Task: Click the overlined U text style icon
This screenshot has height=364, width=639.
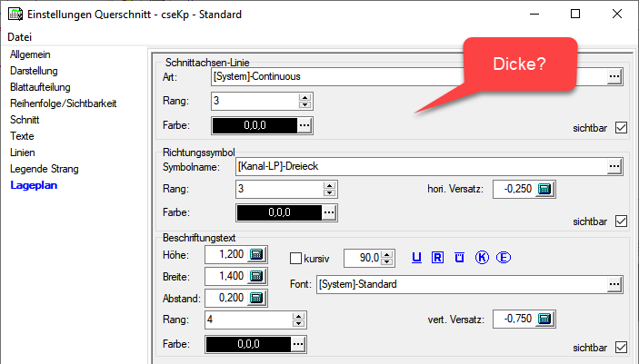Action: pos(459,258)
